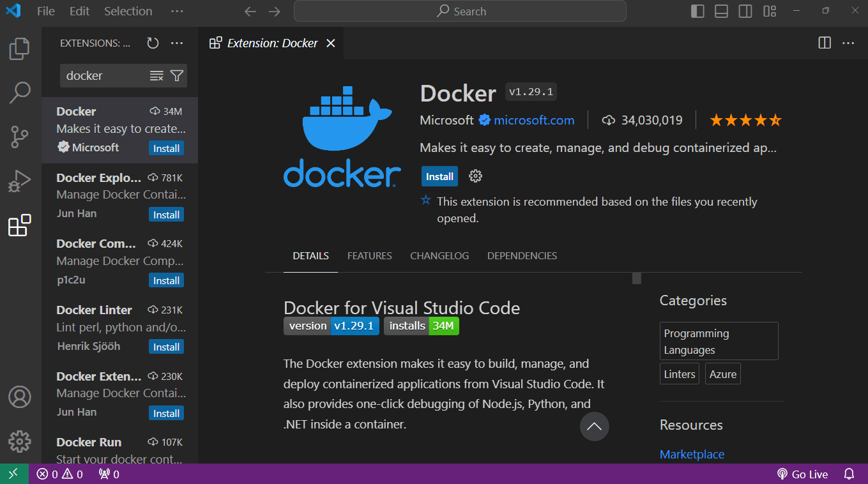The image size is (868, 484).
Task: Open the editor more actions menu
Action: 848,43
